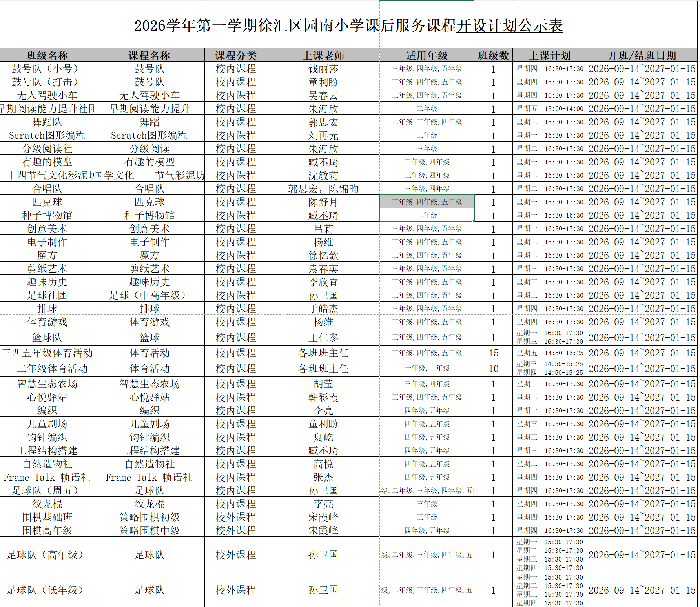Click the cell 足球队（低年级）
700x607 pixels.
[x=47, y=590]
